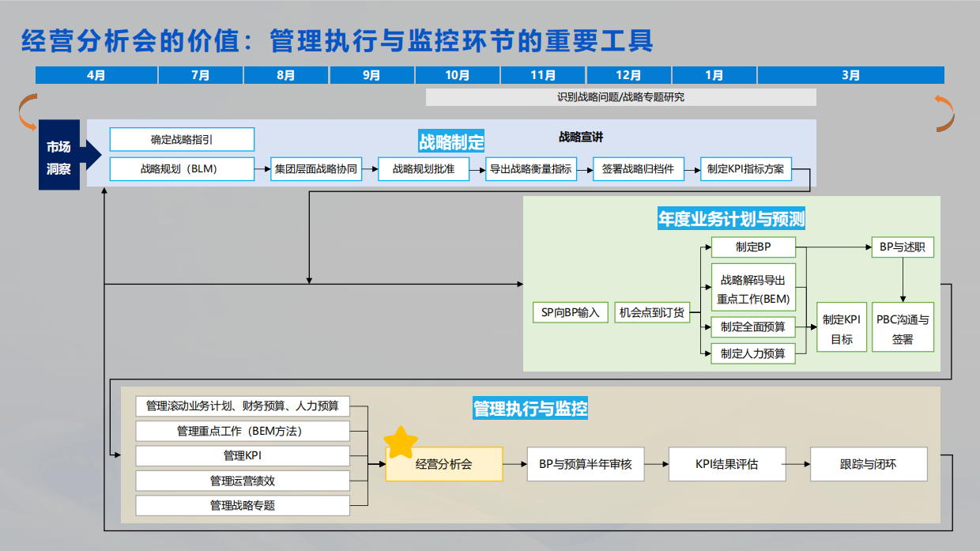This screenshot has width=980, height=551.
Task: Select the 年度业务计划与预测 heading
Action: 732,219
